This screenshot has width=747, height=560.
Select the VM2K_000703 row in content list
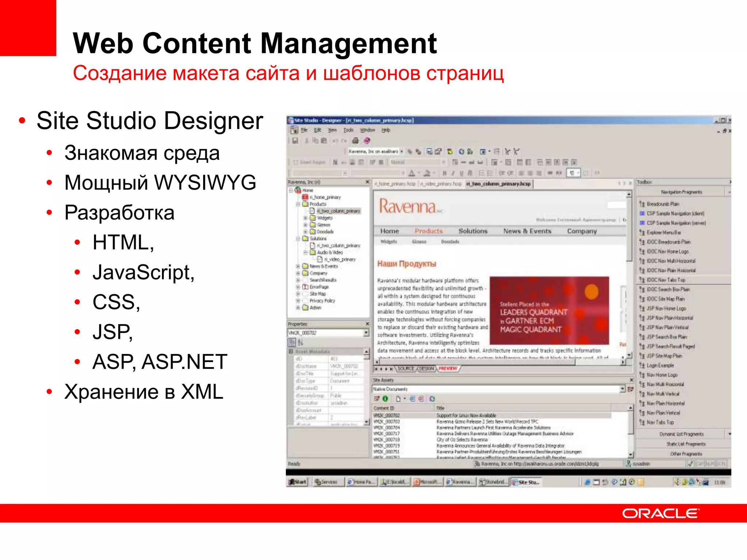387,421
